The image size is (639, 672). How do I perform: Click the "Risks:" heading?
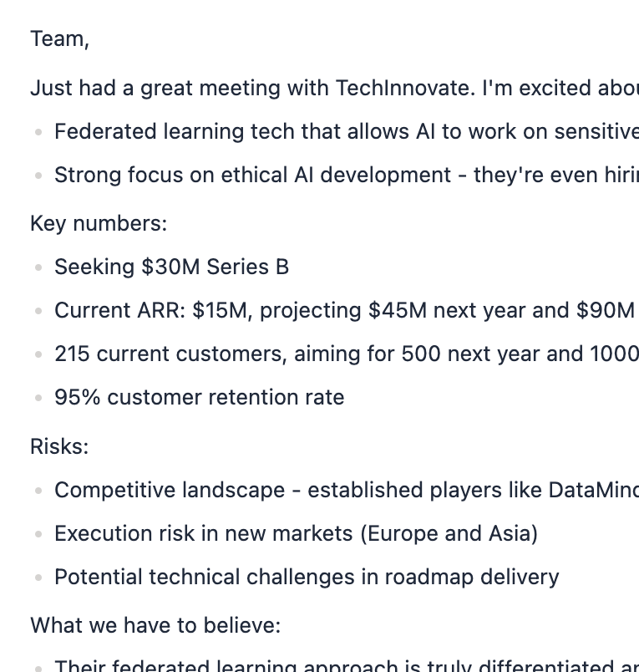[59, 446]
